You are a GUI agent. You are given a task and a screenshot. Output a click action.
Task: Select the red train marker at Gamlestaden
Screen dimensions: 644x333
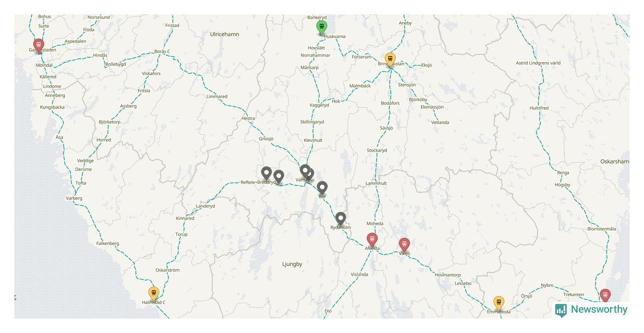coord(39,45)
